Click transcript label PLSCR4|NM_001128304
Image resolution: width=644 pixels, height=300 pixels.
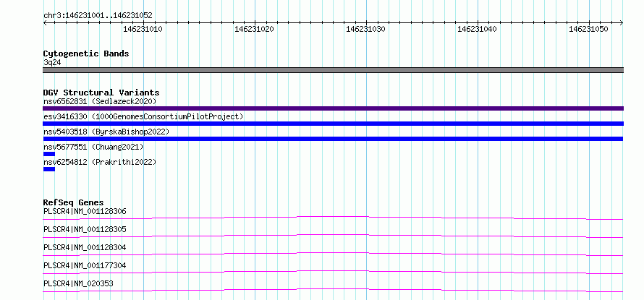85,247
